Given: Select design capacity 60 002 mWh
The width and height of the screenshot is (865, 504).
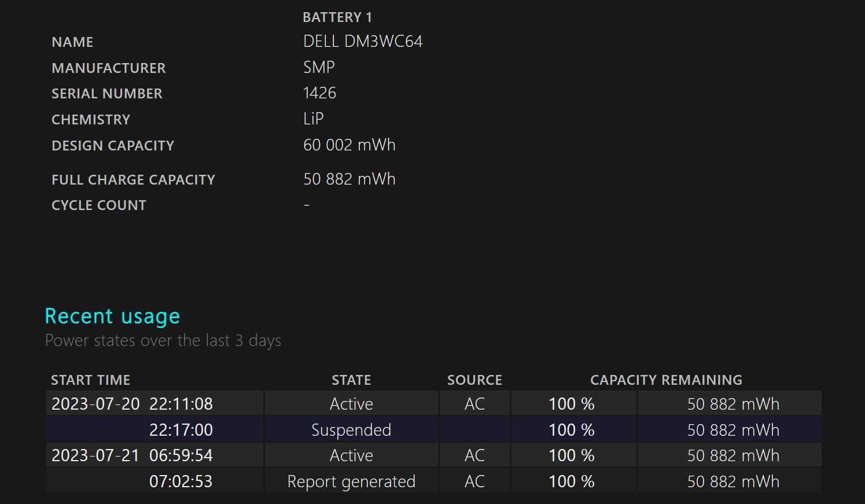Looking at the screenshot, I should 349,145.
